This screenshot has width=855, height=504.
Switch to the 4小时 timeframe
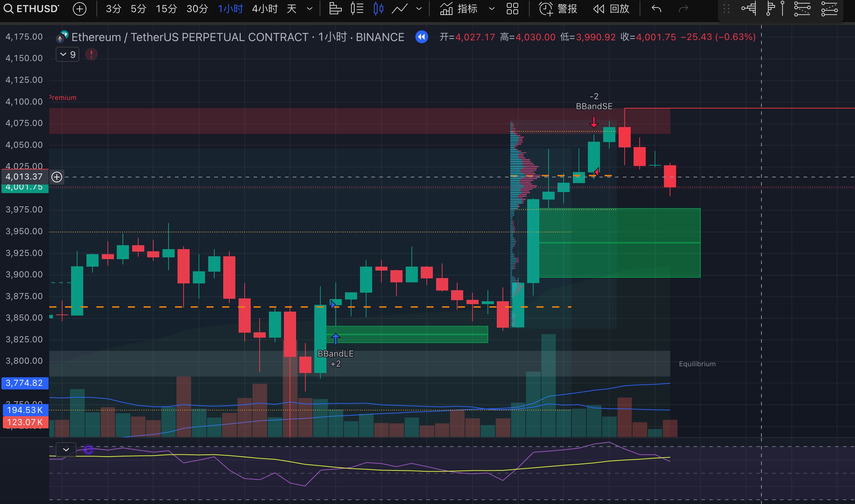265,9
